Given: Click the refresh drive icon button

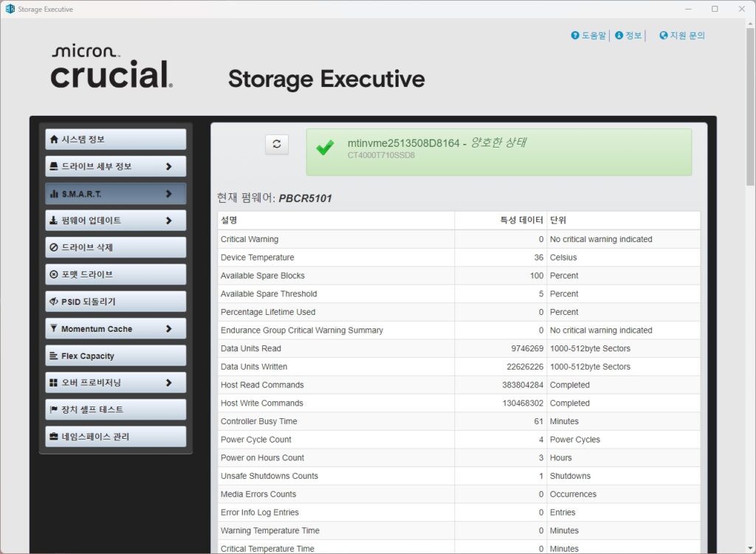Looking at the screenshot, I should pos(277,144).
